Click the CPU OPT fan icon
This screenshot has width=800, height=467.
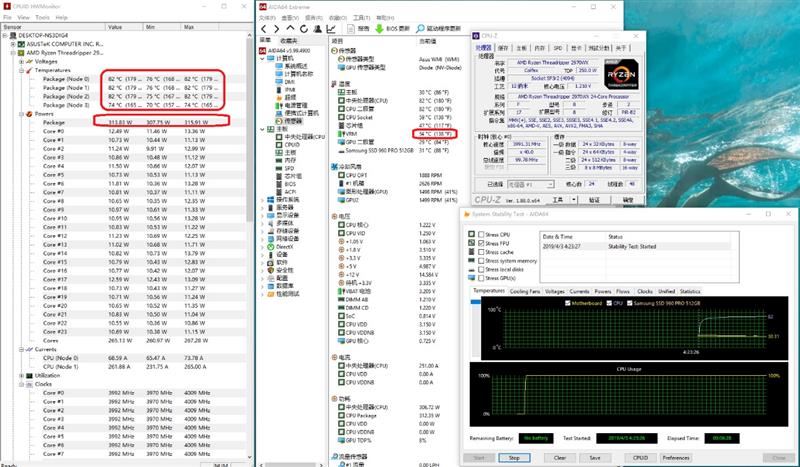pyautogui.click(x=341, y=175)
